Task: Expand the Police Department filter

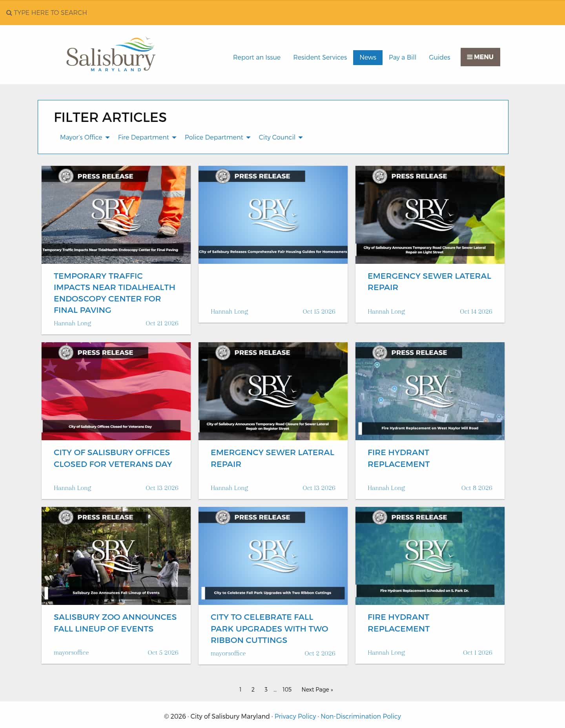Action: tap(217, 137)
